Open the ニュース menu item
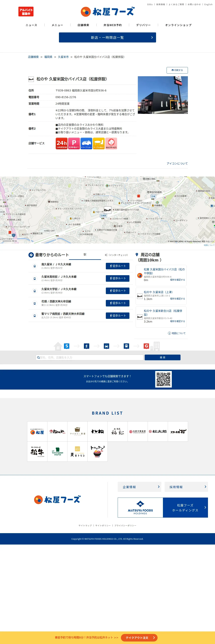The image size is (215, 644). 31,25
